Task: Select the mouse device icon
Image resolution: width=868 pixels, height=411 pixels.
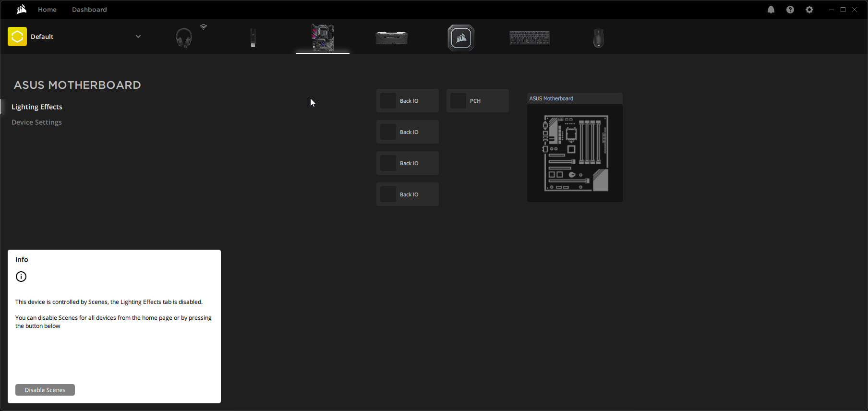Action: point(598,37)
